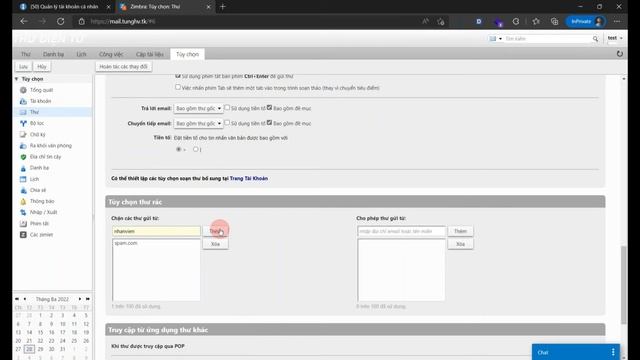Screen dimensions: 640x360
Task: Click the Zimbra refresh icon
Action: tap(619, 54)
